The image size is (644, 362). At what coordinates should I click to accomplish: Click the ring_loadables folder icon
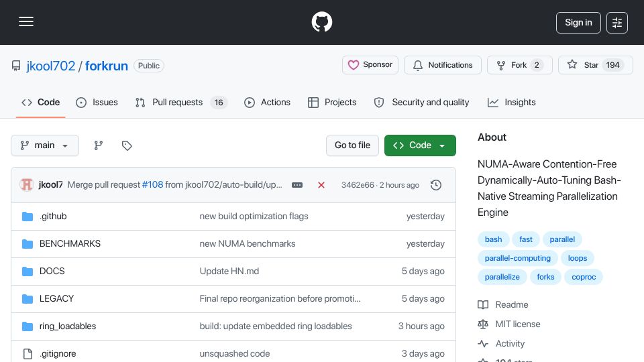(28, 326)
